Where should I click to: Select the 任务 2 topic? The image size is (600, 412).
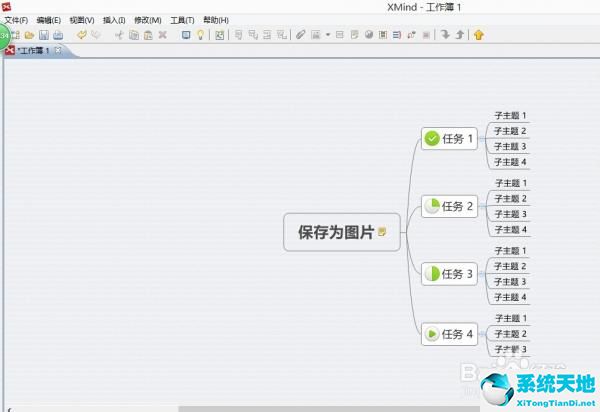point(449,206)
